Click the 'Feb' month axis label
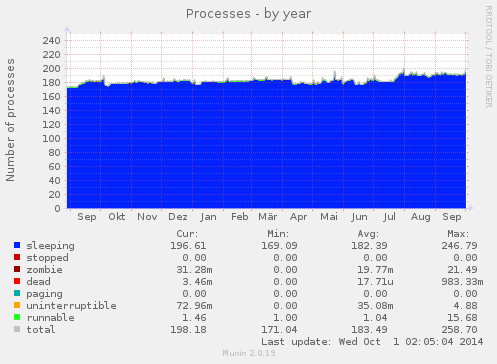Screen dimensions: 497x364 point(240,217)
